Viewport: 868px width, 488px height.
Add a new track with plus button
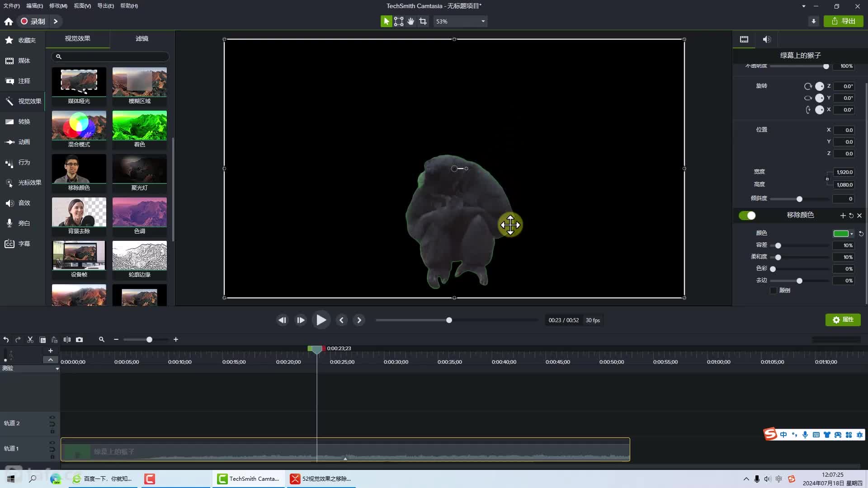pos(51,351)
